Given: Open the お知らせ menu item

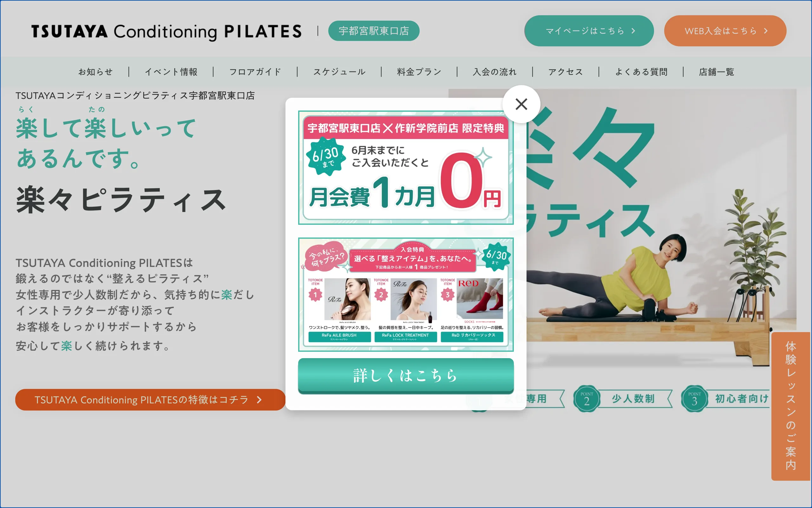Looking at the screenshot, I should (95, 72).
